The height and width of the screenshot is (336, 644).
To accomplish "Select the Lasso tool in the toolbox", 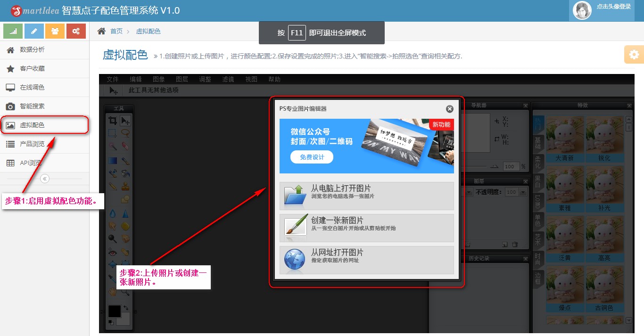I will (x=125, y=133).
